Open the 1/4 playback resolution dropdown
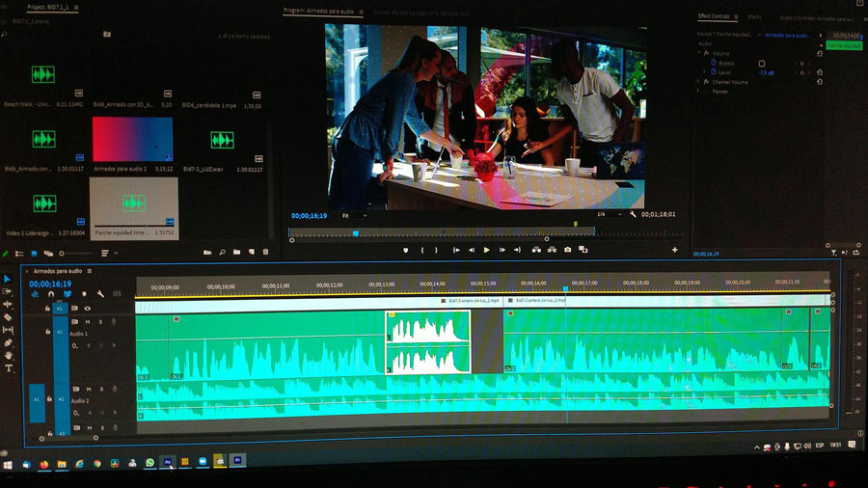This screenshot has height=488, width=868. [x=609, y=214]
